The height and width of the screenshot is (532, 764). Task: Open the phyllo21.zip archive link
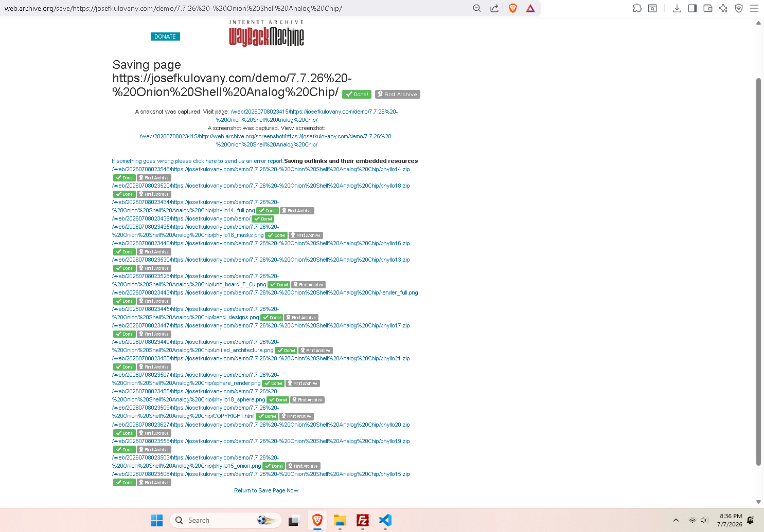(261, 358)
